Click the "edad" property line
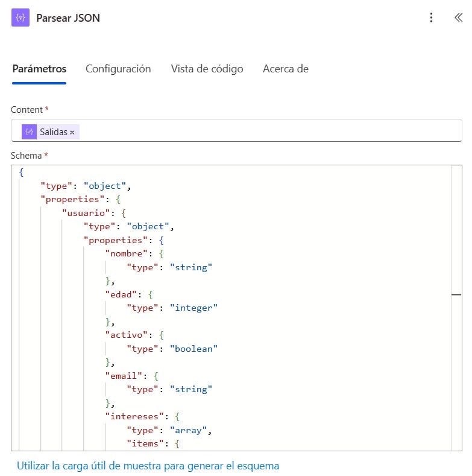The image size is (472, 476). [129, 294]
